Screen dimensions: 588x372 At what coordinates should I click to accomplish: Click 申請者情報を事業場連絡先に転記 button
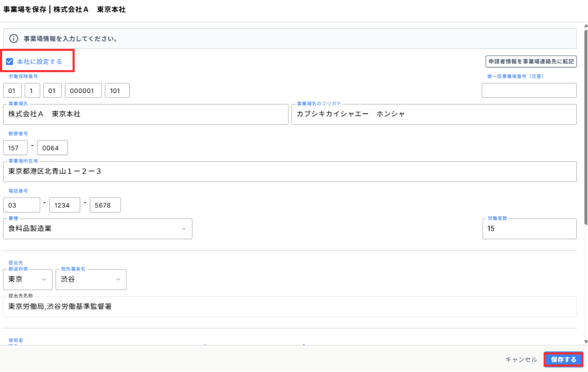pyautogui.click(x=531, y=62)
